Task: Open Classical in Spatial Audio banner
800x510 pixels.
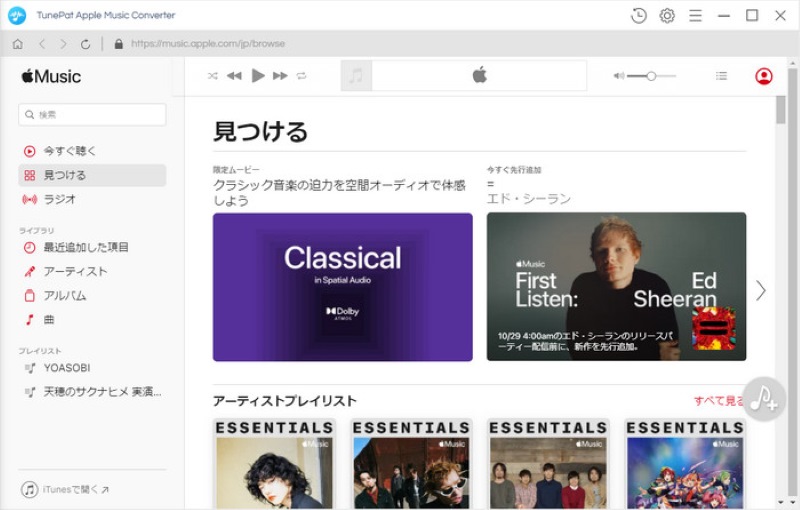Action: (x=342, y=287)
